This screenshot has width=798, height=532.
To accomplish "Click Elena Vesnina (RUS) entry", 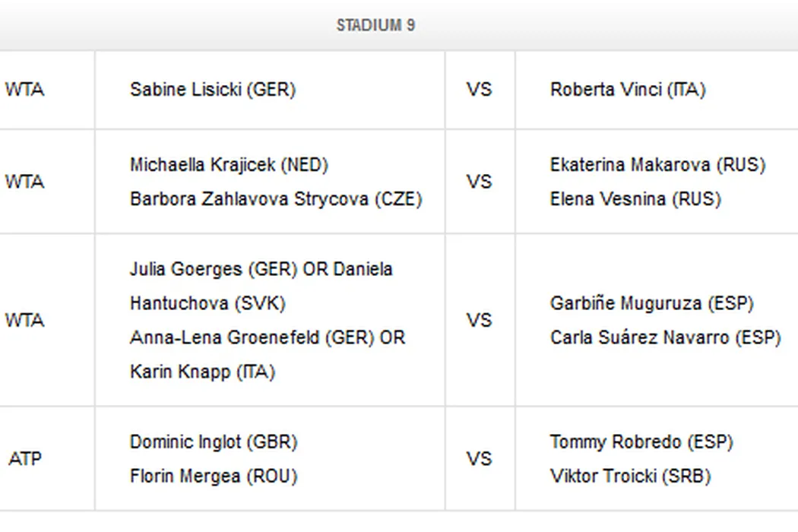I will [635, 199].
